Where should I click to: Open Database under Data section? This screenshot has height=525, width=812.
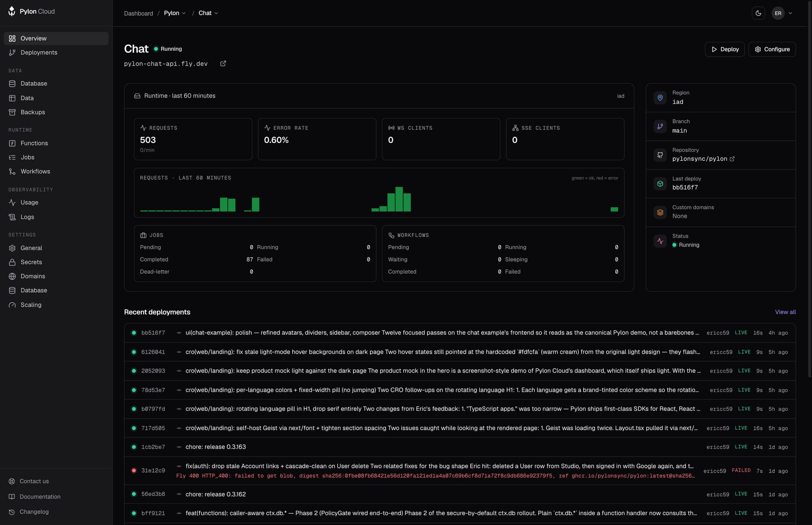56,84
